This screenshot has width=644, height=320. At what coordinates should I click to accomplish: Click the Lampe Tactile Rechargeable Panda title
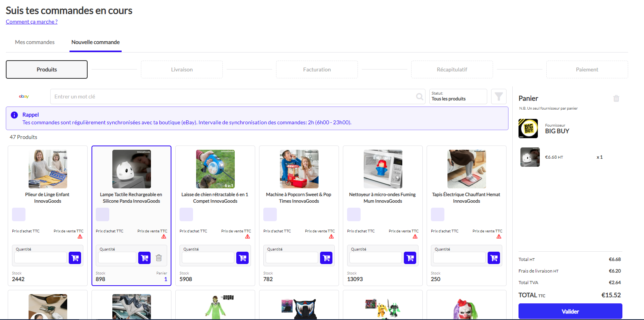tap(131, 198)
